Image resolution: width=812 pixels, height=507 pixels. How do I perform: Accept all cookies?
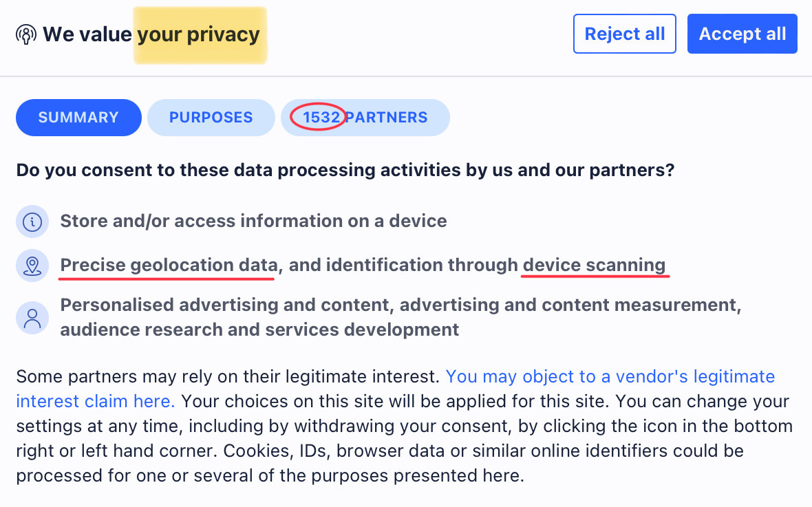(x=742, y=34)
